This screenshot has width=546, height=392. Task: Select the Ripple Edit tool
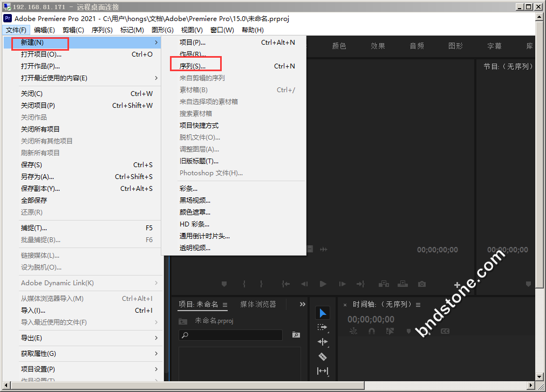pos(322,342)
